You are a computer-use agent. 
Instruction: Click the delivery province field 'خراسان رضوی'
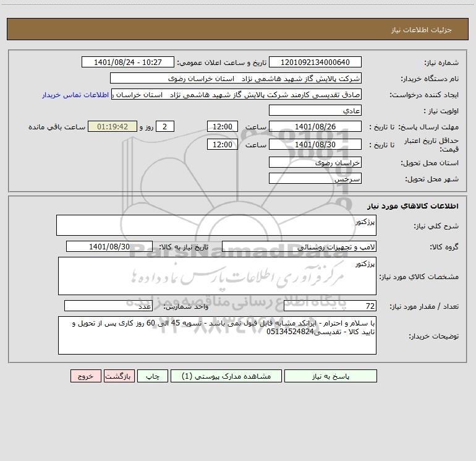[315, 162]
